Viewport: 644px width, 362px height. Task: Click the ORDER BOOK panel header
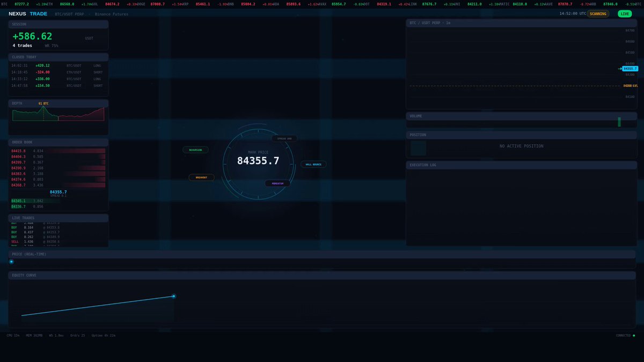click(x=58, y=143)
